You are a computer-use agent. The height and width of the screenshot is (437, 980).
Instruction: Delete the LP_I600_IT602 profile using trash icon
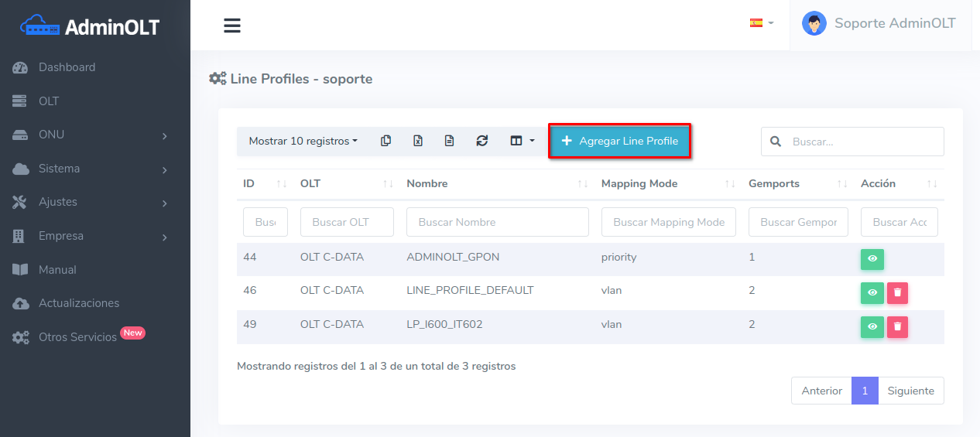(x=897, y=327)
